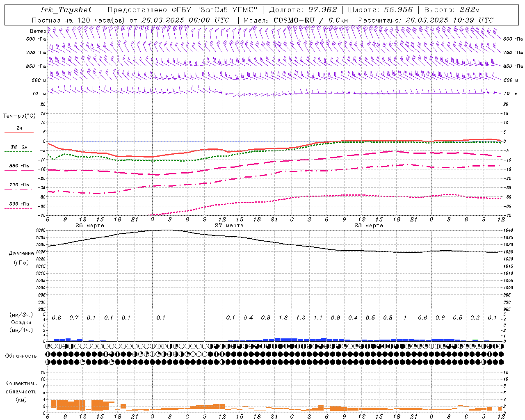Click the (гПа) unit under Давление
The height and width of the screenshot is (420, 525).
[21, 262]
